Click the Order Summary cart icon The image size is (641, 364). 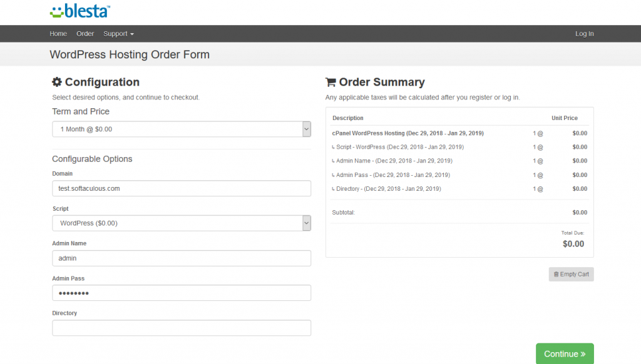tap(331, 82)
